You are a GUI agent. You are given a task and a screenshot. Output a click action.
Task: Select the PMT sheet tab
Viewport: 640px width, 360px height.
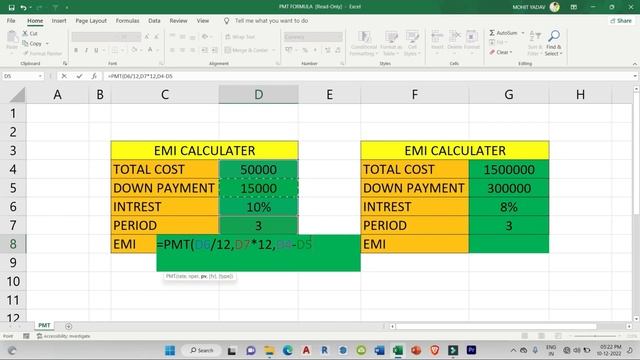coord(44,325)
